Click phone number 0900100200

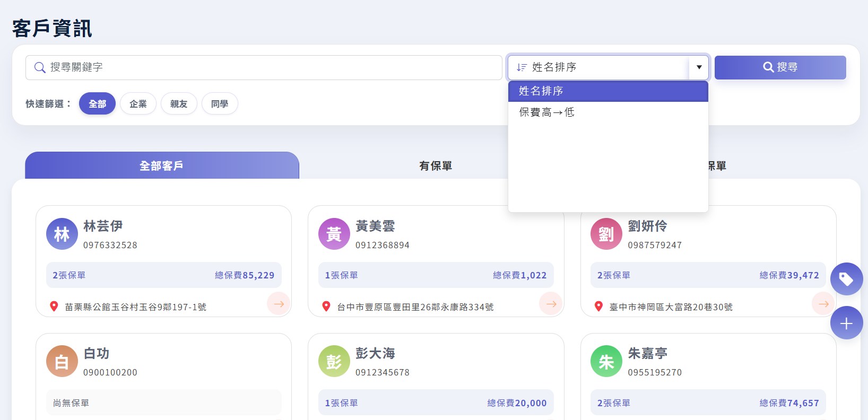pos(110,372)
